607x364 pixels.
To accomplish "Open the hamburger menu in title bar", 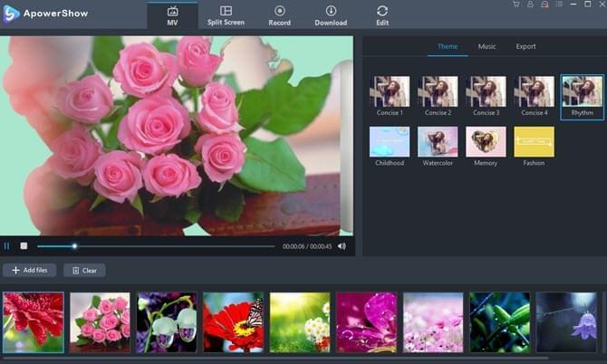I will pyautogui.click(x=558, y=5).
